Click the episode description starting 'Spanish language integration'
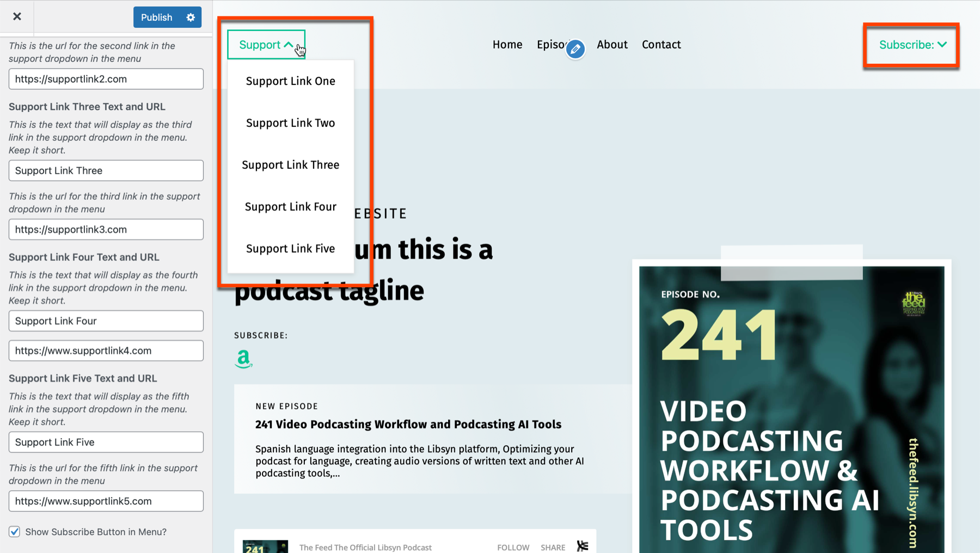The width and height of the screenshot is (980, 553). 420,461
